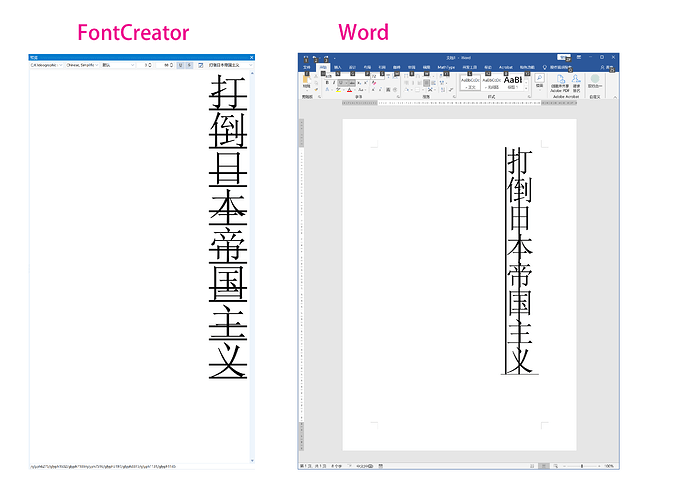Select the second AaBbCcDc No Spacing style thumbnail
The width and height of the screenshot is (690, 487).
[x=492, y=82]
